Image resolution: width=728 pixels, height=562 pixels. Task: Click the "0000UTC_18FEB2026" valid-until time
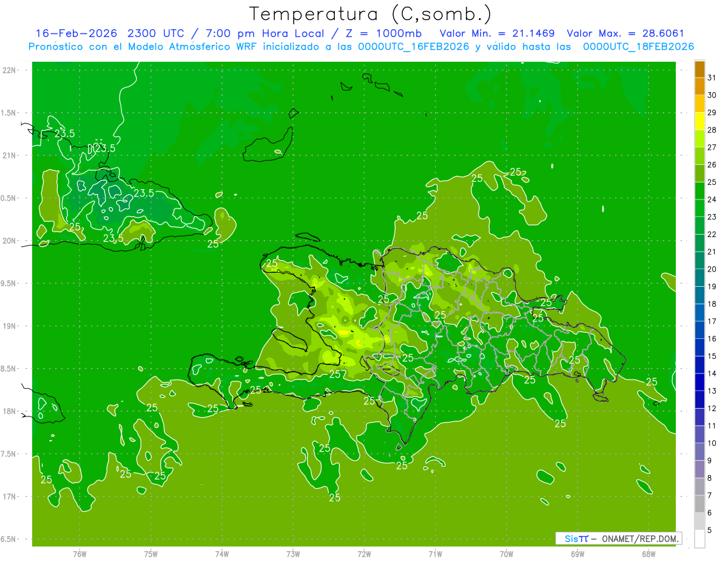(638, 47)
